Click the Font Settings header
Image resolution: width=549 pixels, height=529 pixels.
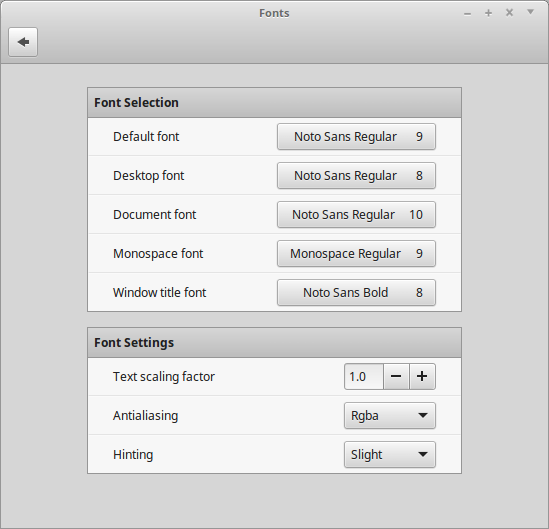[x=274, y=343]
